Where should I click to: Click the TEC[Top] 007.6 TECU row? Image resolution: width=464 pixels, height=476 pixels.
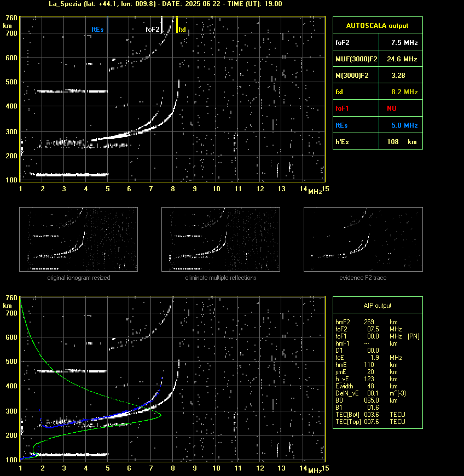370,422
